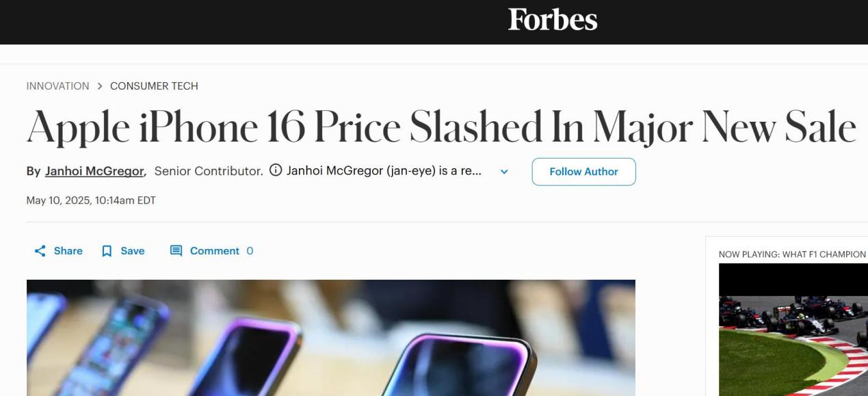Click the Now Playing video title

click(x=792, y=254)
